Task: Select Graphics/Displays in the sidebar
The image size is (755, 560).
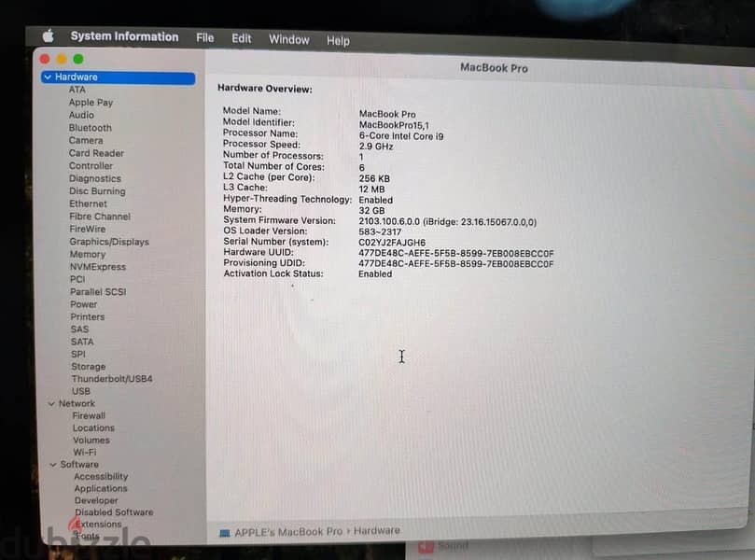Action: 109,242
